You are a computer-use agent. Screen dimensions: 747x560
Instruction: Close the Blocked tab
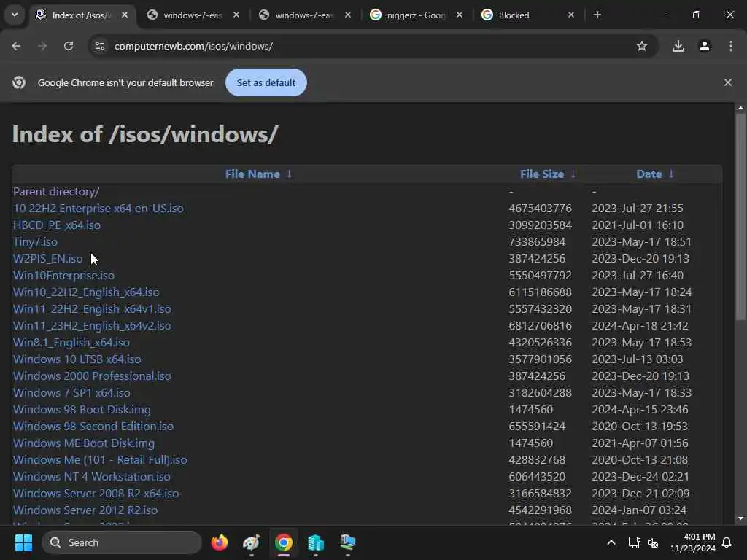(570, 15)
